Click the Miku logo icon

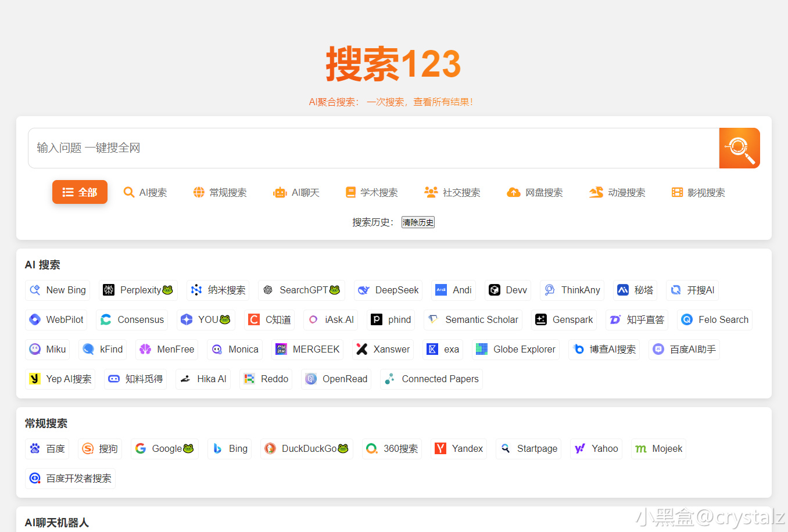35,349
